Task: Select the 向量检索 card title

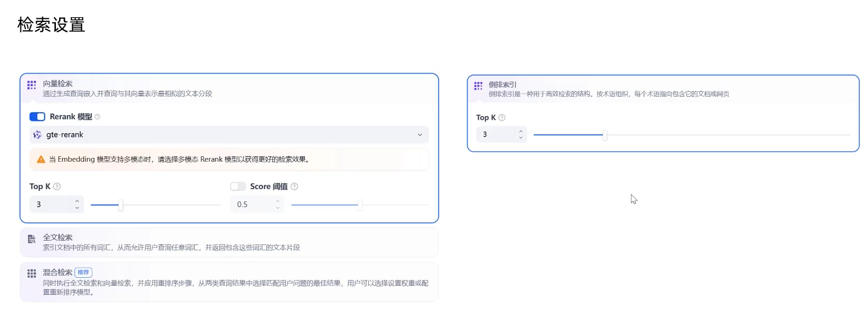Action: tap(58, 83)
